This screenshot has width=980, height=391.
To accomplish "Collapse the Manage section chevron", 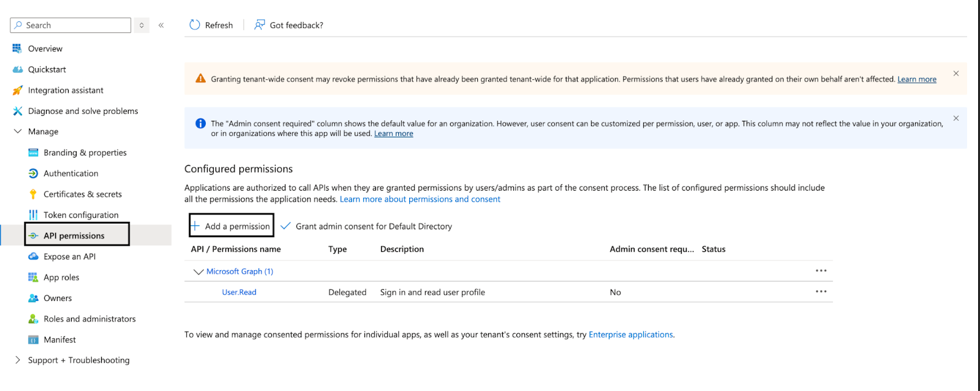I will (17, 132).
